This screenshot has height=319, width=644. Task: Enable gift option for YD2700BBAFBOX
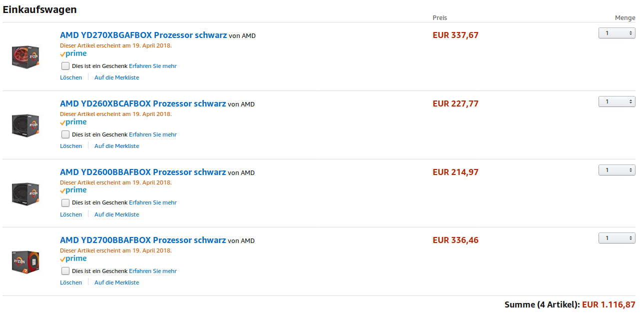(x=65, y=271)
